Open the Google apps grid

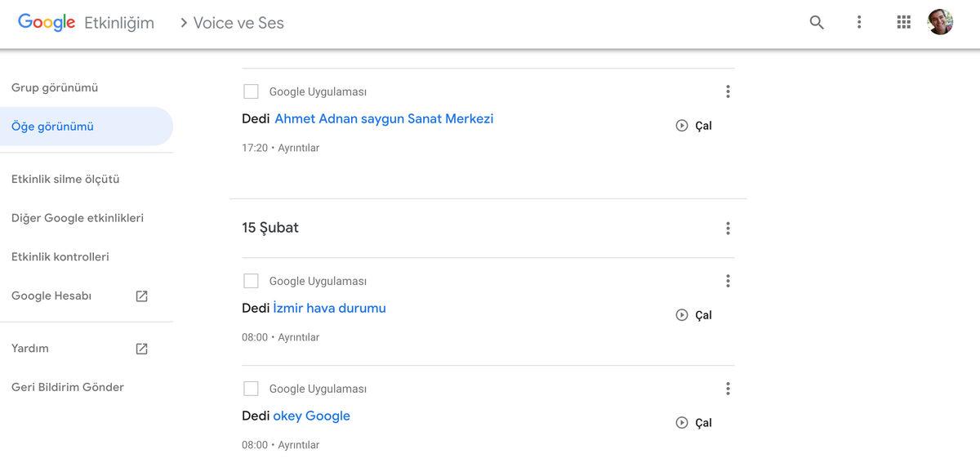coord(903,22)
